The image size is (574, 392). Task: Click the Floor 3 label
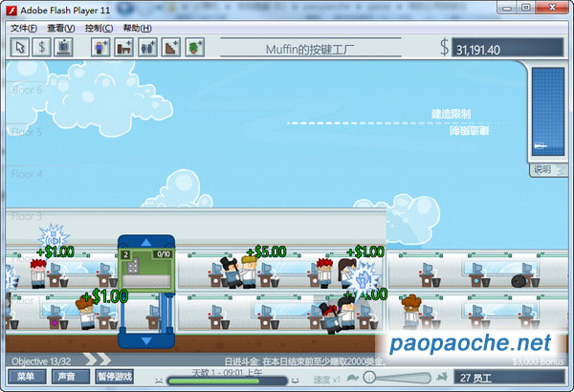coord(27,216)
